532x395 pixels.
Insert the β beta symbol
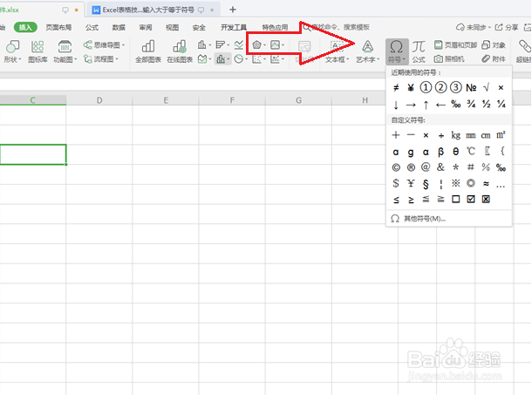click(x=440, y=152)
